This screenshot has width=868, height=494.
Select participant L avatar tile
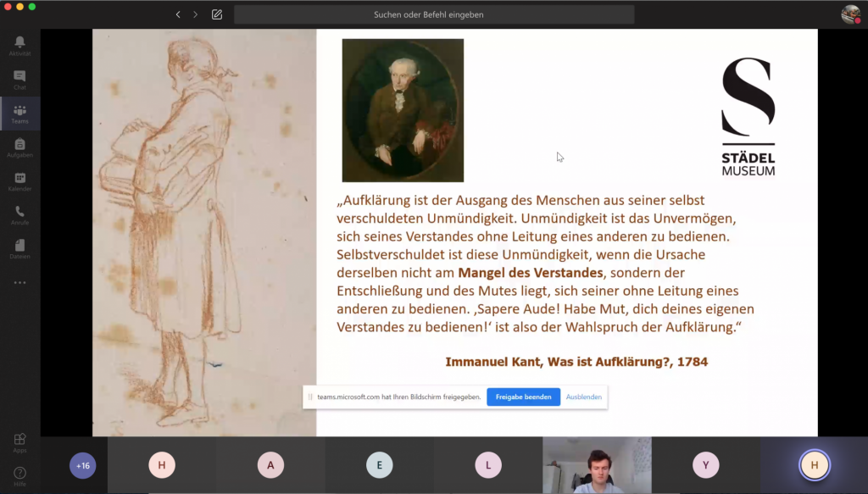(488, 465)
